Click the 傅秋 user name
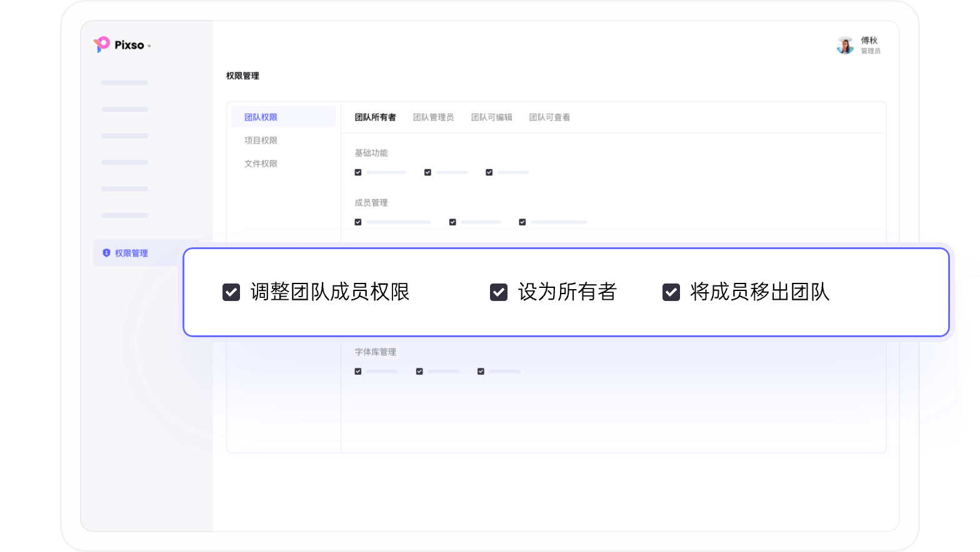This screenshot has height=552, width=980. (869, 41)
